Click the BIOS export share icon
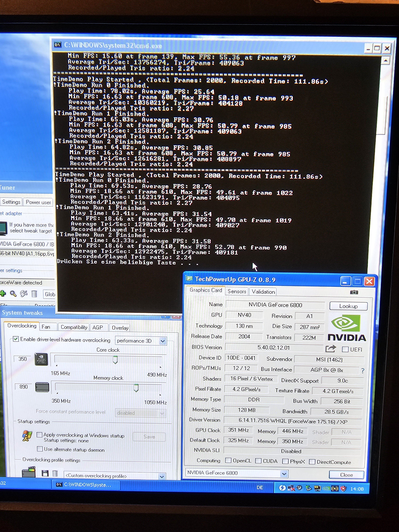 click(331, 349)
